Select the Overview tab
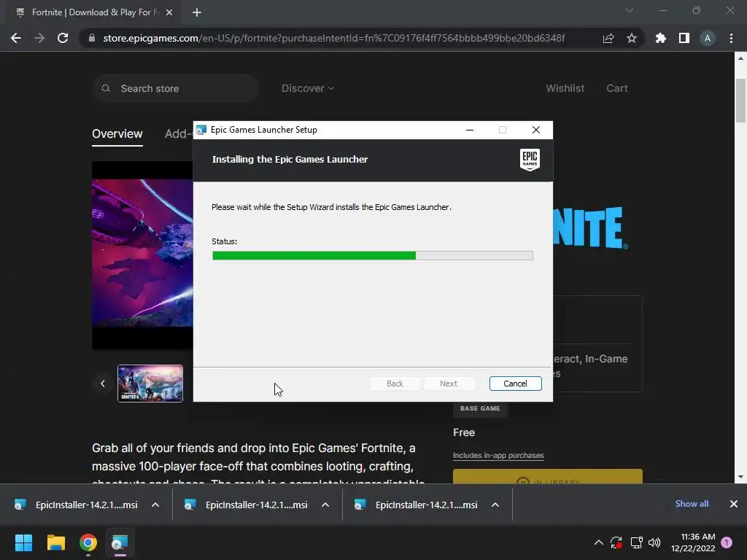This screenshot has width=747, height=560. (117, 134)
